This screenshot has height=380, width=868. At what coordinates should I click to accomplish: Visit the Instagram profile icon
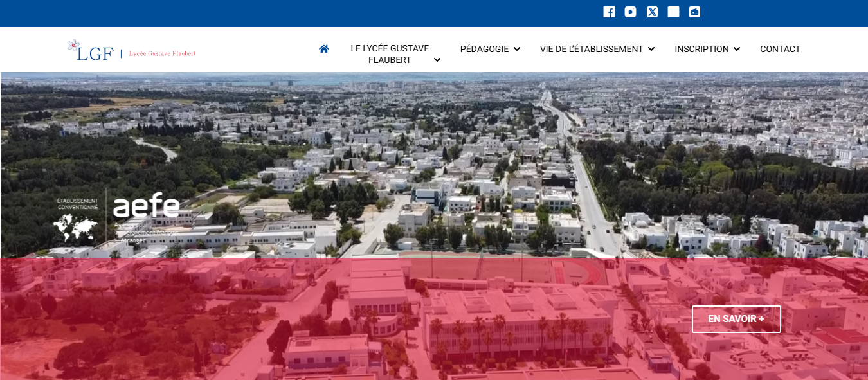(630, 12)
